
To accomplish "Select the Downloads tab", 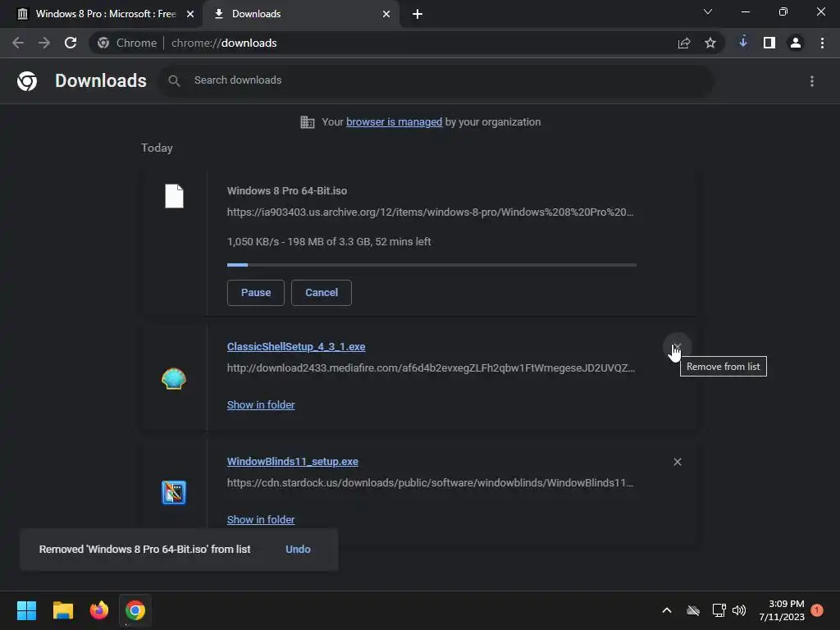I will click(300, 14).
